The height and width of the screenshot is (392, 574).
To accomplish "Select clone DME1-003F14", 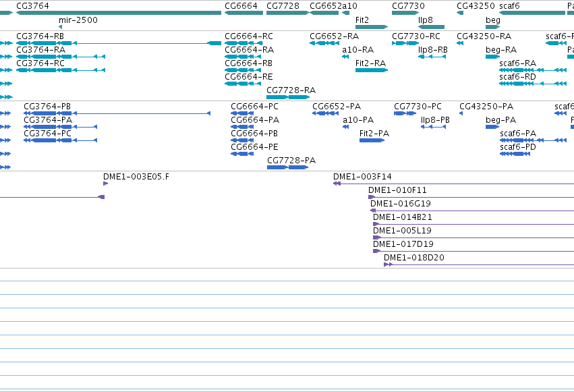I will click(x=453, y=184).
